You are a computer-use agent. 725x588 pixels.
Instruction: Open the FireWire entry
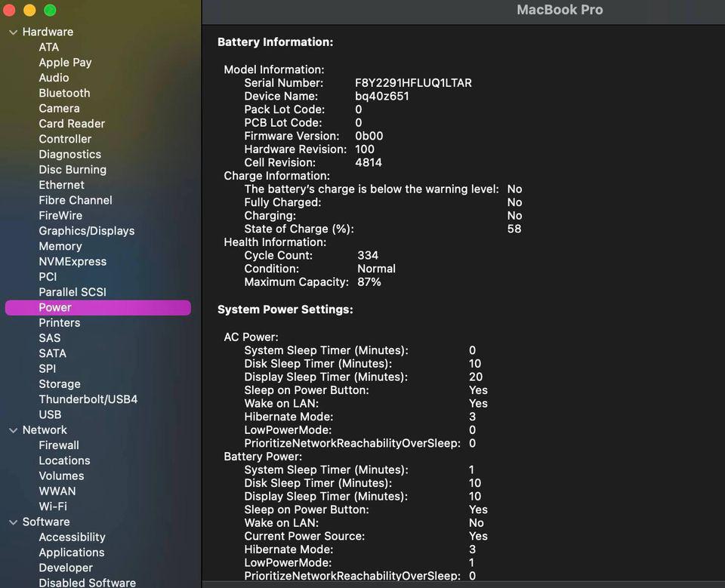[60, 215]
